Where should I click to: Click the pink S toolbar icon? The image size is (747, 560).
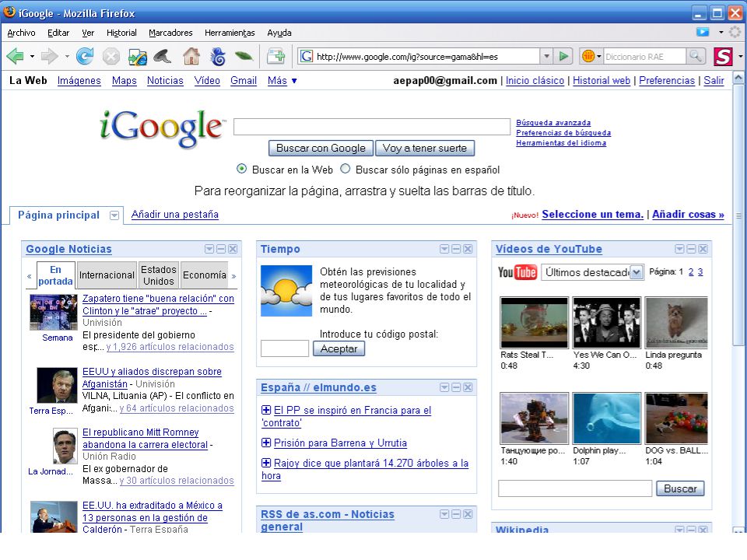coord(723,57)
